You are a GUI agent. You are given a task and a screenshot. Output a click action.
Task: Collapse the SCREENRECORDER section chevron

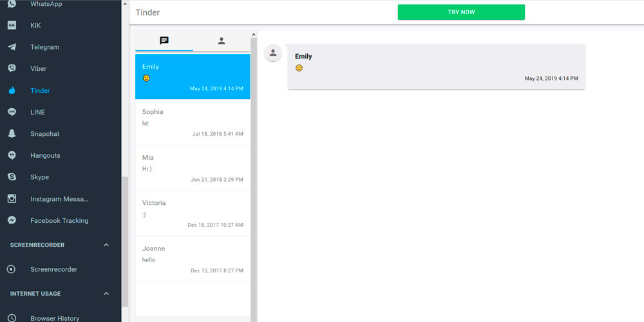(x=106, y=245)
